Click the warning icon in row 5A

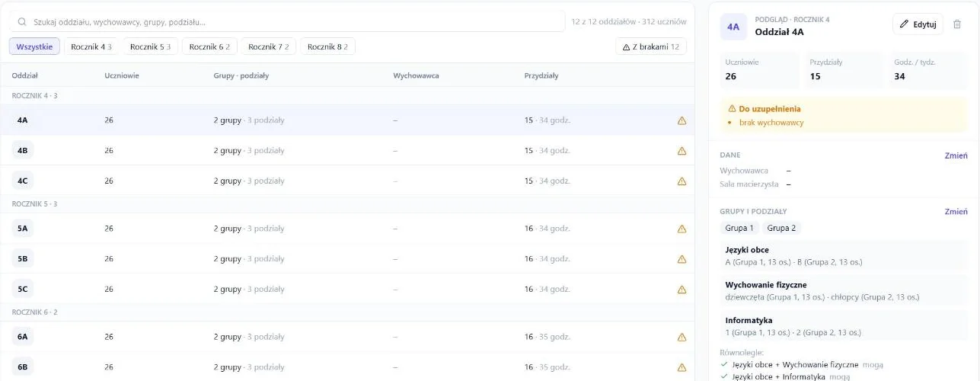tap(682, 229)
